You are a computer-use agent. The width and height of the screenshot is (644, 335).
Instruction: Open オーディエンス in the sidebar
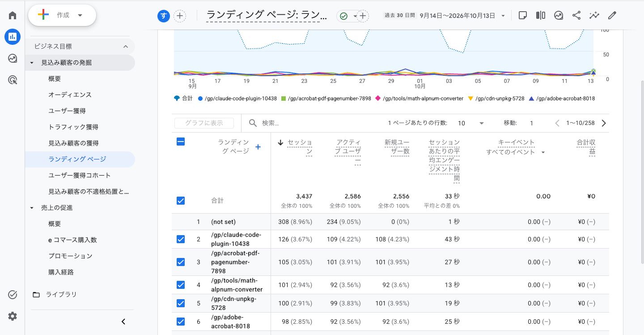click(70, 95)
